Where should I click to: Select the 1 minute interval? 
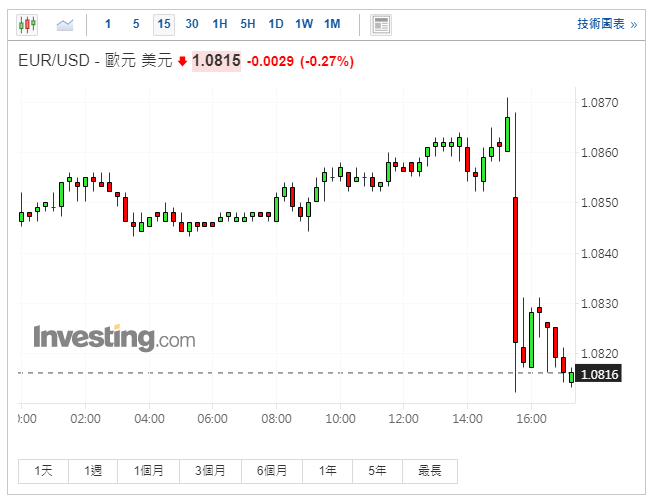pyautogui.click(x=108, y=24)
